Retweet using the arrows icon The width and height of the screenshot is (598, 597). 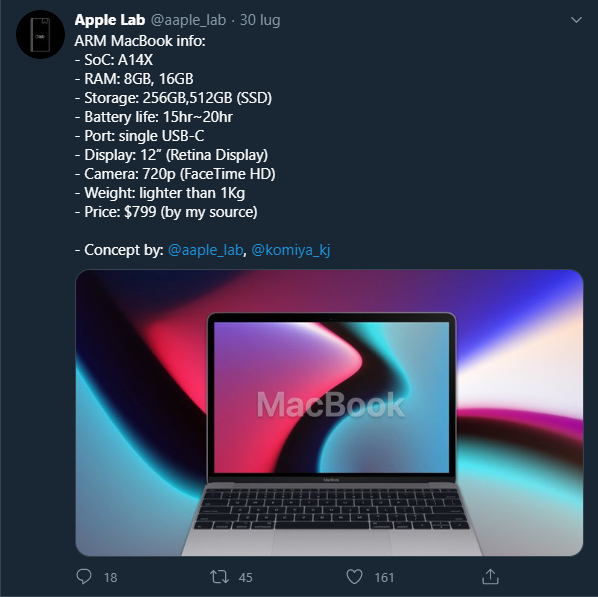219,576
